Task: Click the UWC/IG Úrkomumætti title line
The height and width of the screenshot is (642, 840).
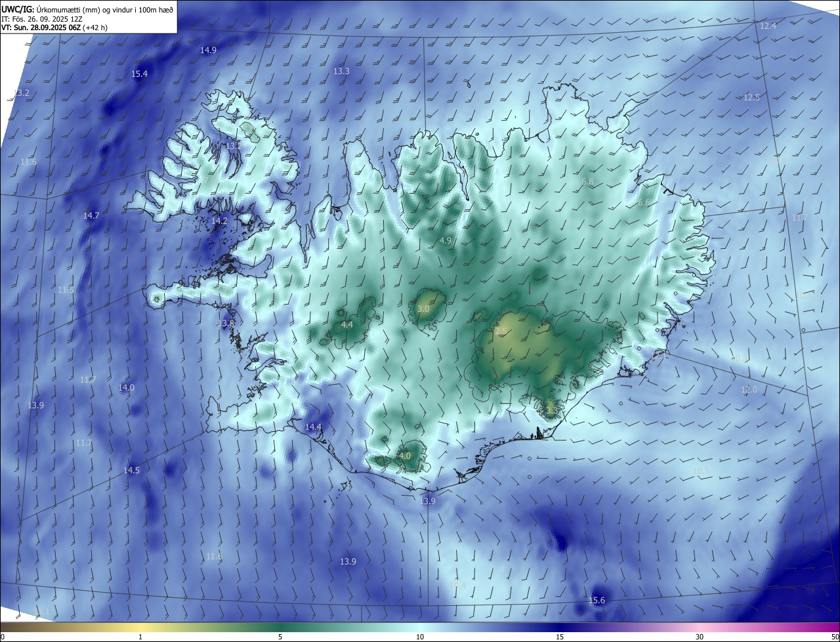Action: tap(87, 10)
